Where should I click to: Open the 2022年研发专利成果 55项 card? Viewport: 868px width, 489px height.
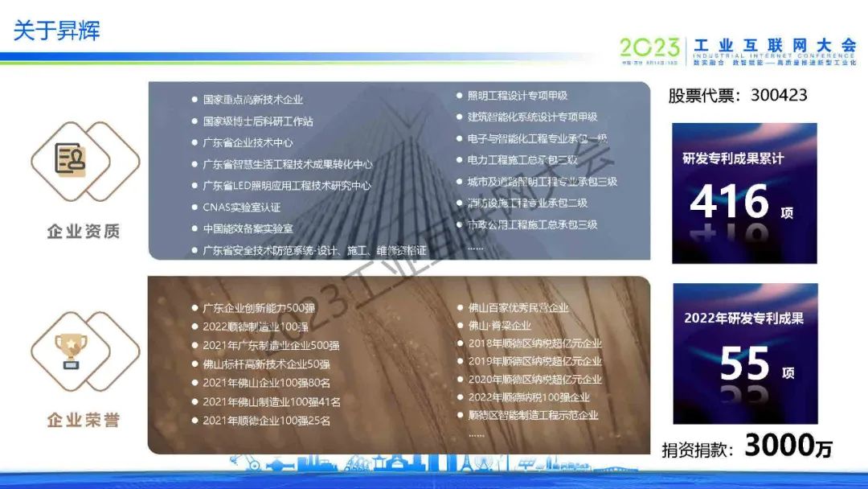(744, 353)
